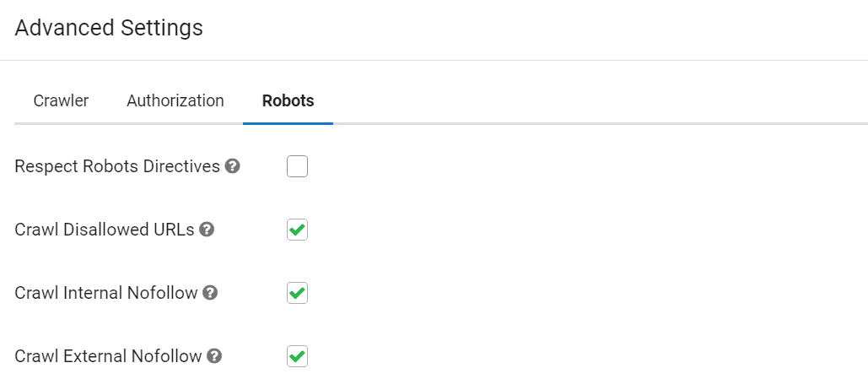Disable the Crawl Internal Nofollow checkbox
The image size is (868, 379).
tap(297, 293)
